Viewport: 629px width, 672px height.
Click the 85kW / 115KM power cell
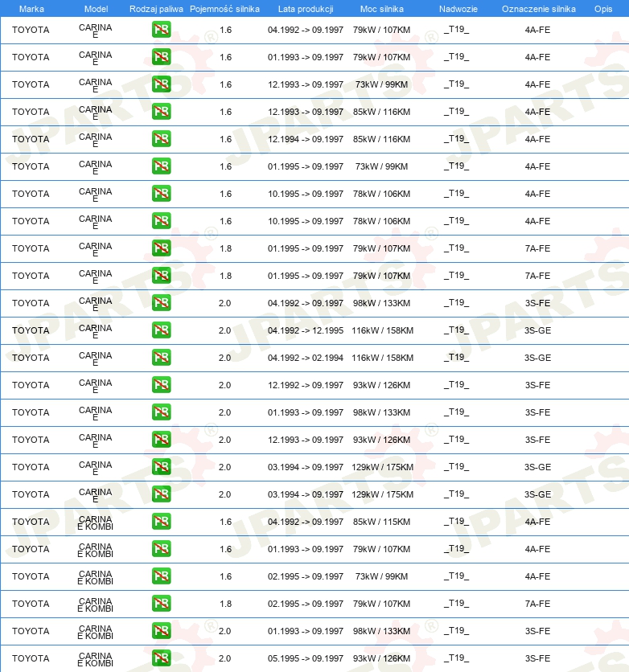click(381, 522)
